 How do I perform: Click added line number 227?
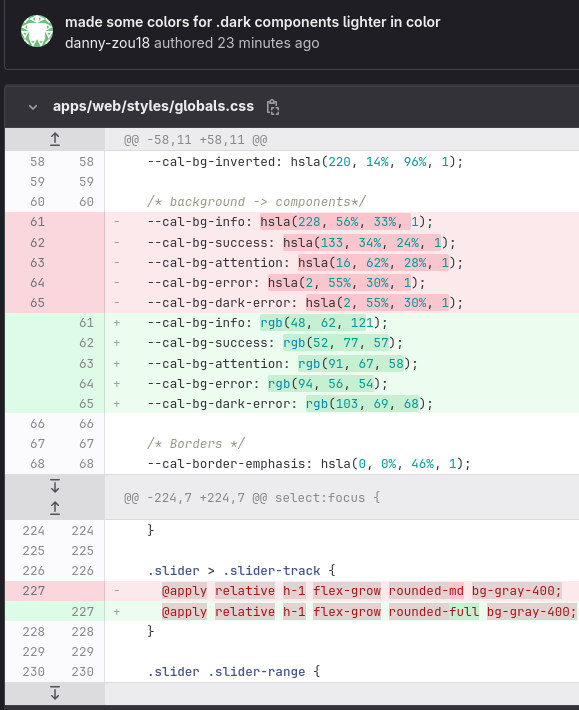point(82,612)
